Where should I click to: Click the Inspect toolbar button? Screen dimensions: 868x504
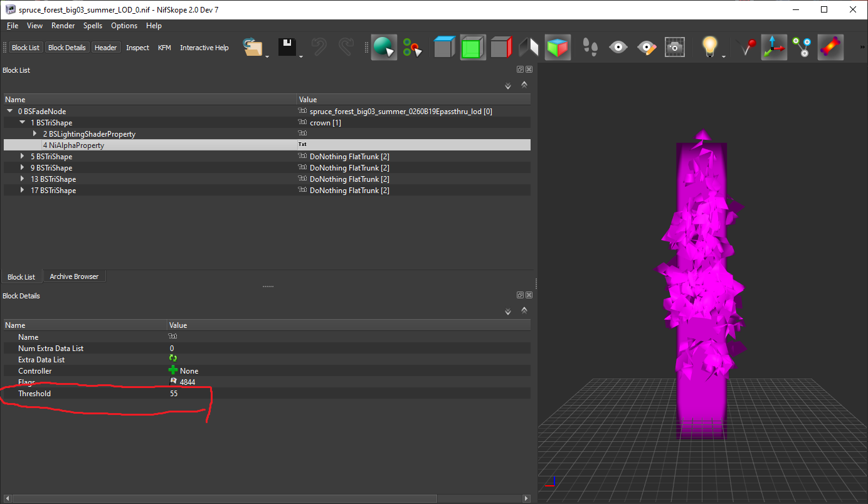click(137, 48)
